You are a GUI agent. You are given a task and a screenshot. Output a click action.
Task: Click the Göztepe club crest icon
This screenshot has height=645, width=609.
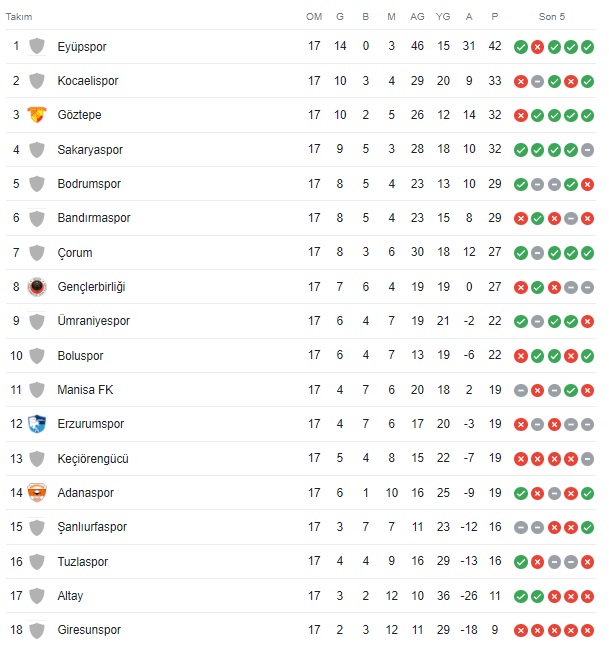tap(37, 115)
